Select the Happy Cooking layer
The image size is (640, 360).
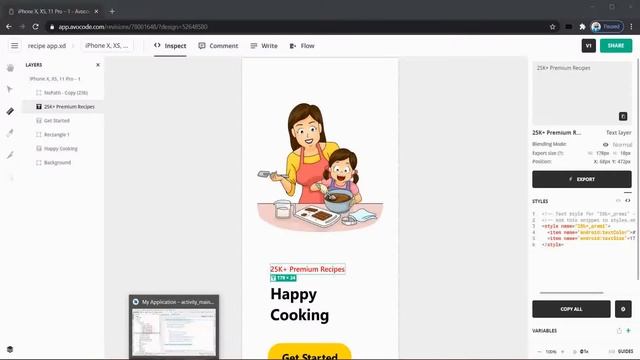pyautogui.click(x=62, y=149)
